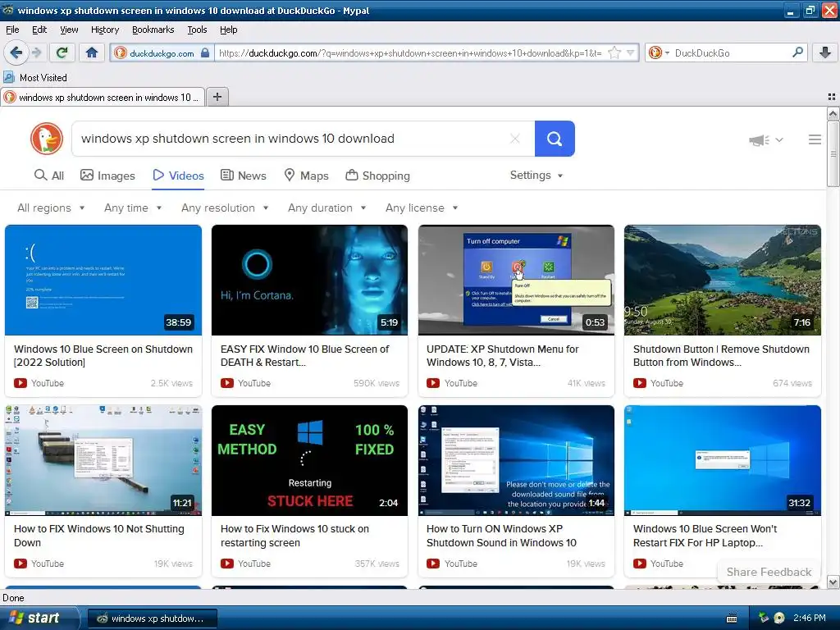Open the search engine selector dropdown
Viewport: 840px width, 630px height.
659,53
